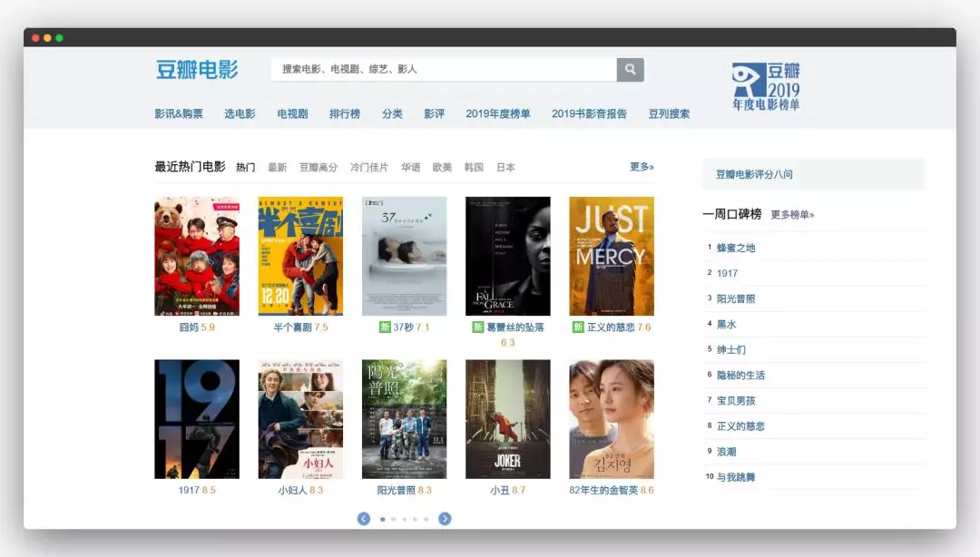Open 与我跳舞 in weekly ranking
Viewport: 980px width, 557px height.
click(x=736, y=477)
